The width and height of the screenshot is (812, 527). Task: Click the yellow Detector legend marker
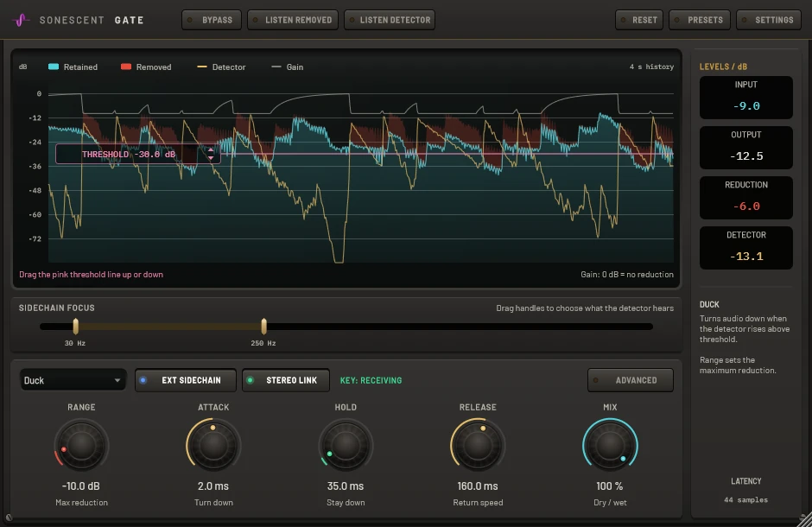coord(202,67)
